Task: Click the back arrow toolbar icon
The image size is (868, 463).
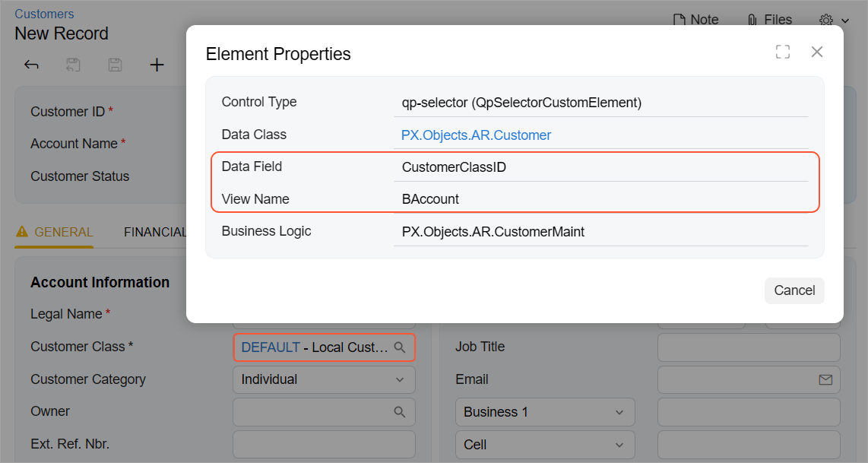Action: pyautogui.click(x=31, y=65)
